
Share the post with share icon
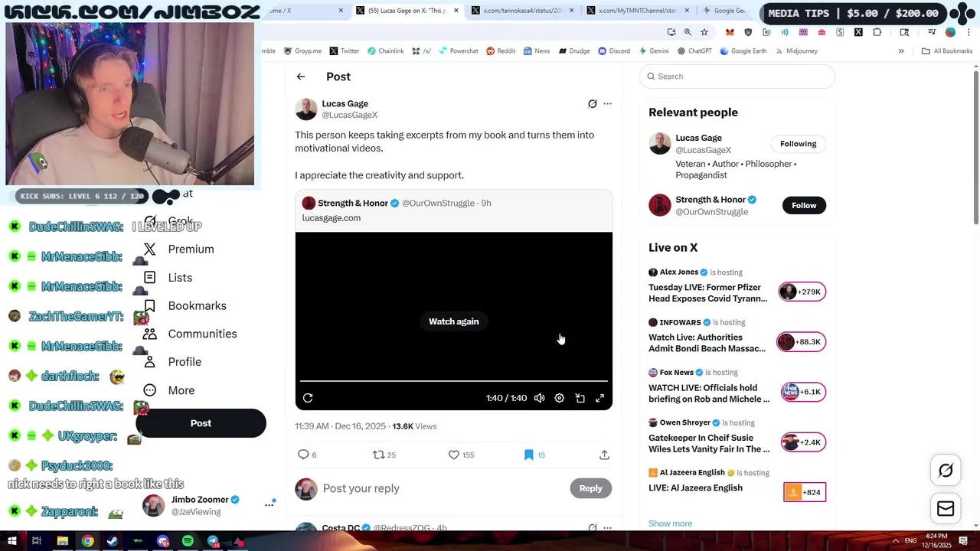(x=604, y=455)
